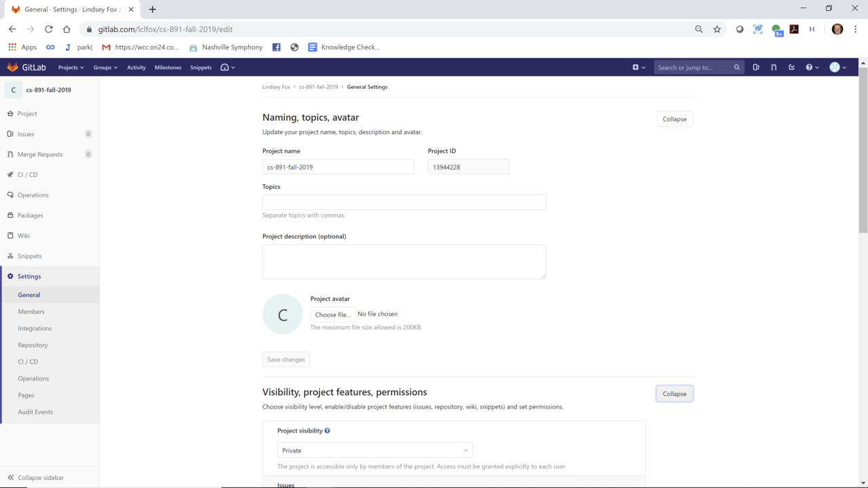The height and width of the screenshot is (488, 868).
Task: Expand the Groups menu in navbar
Action: click(x=105, y=67)
